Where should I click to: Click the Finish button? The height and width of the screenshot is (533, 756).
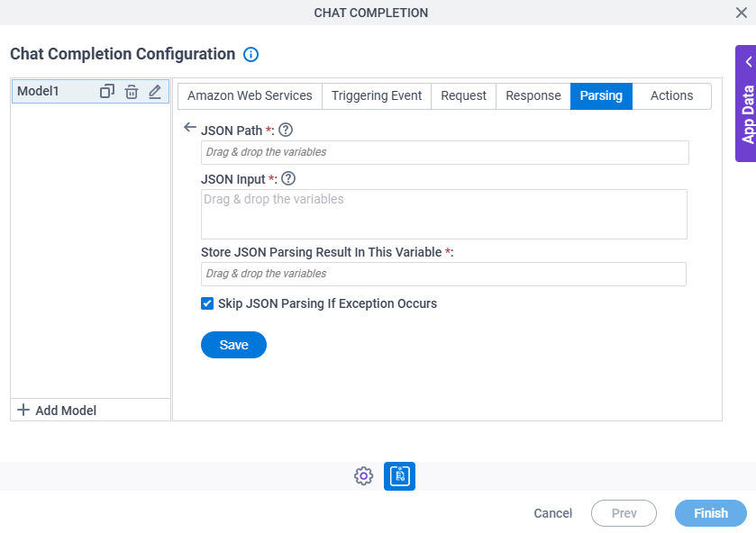(x=711, y=513)
